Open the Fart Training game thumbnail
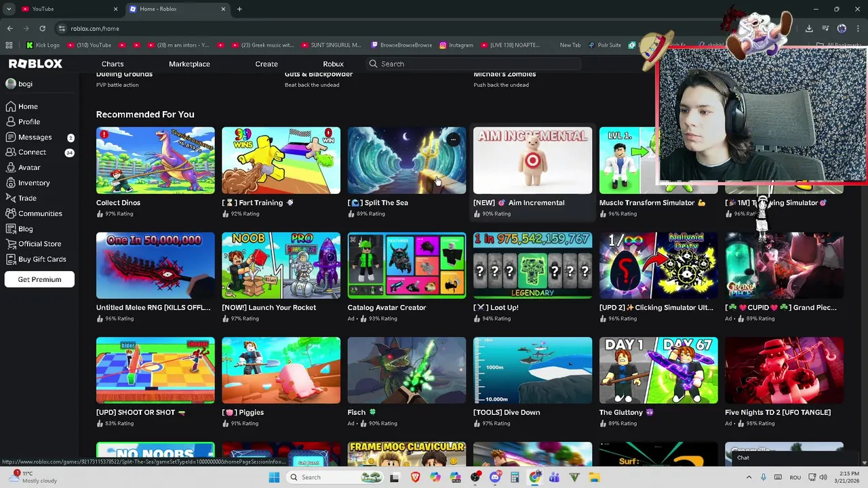 coord(281,161)
